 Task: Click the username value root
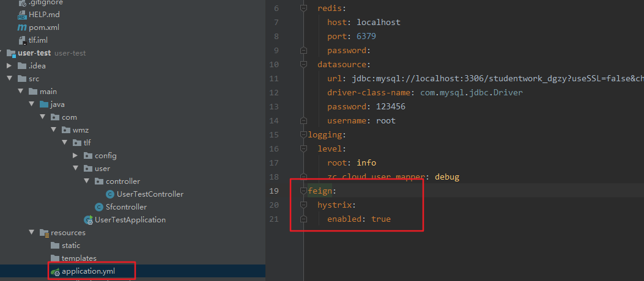386,120
